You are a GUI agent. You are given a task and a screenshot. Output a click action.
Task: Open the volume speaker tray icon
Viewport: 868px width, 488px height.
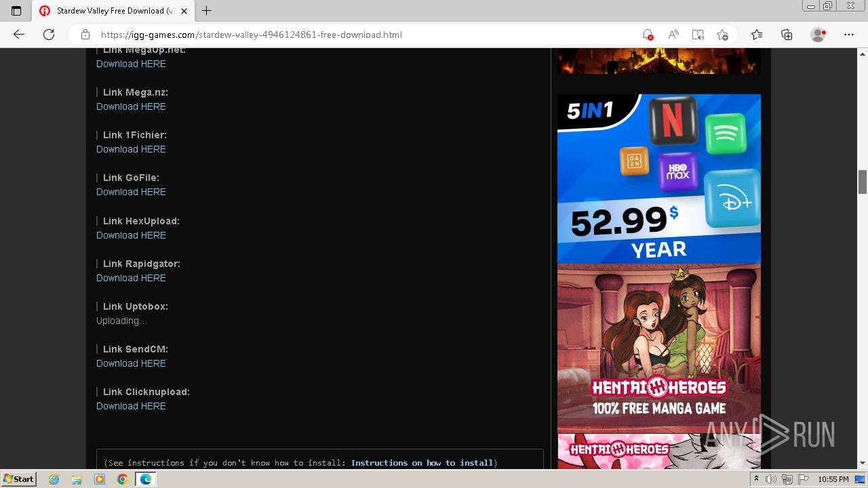[x=771, y=479]
